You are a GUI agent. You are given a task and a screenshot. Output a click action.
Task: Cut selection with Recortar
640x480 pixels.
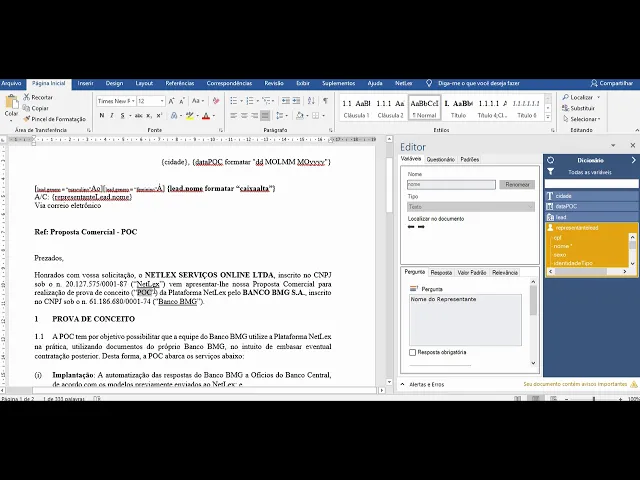[x=38, y=97]
